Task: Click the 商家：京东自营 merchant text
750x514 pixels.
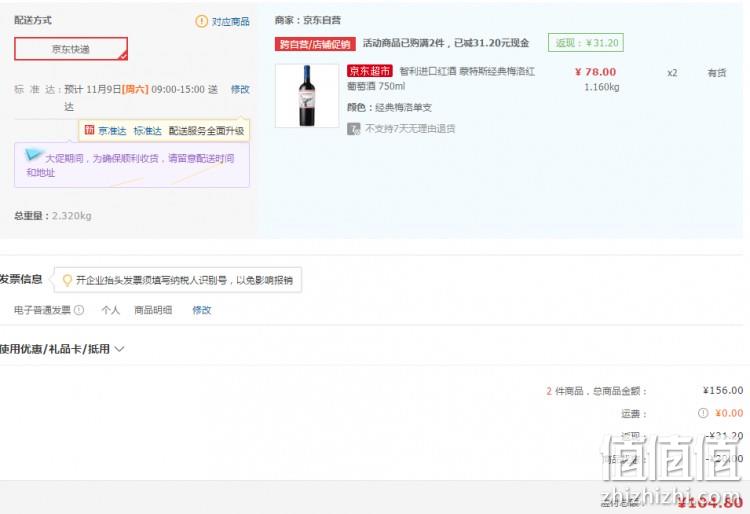Action: point(308,20)
